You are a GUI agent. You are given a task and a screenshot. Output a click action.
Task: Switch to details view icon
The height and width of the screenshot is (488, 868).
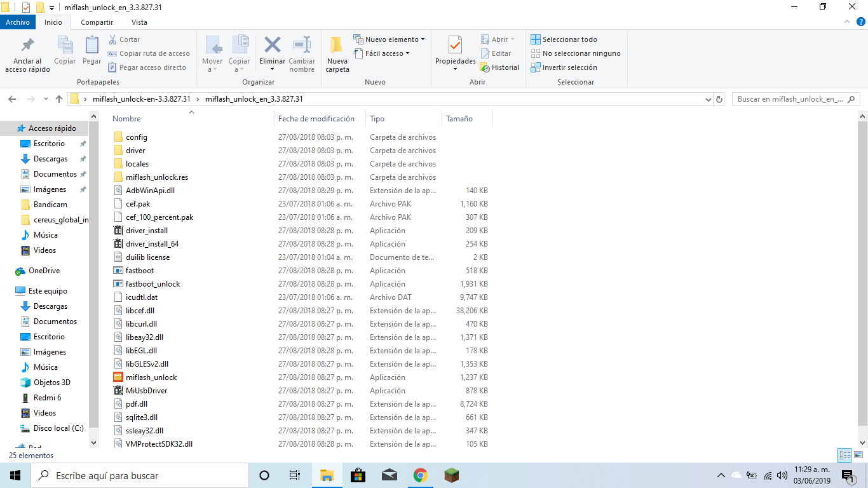tap(844, 455)
